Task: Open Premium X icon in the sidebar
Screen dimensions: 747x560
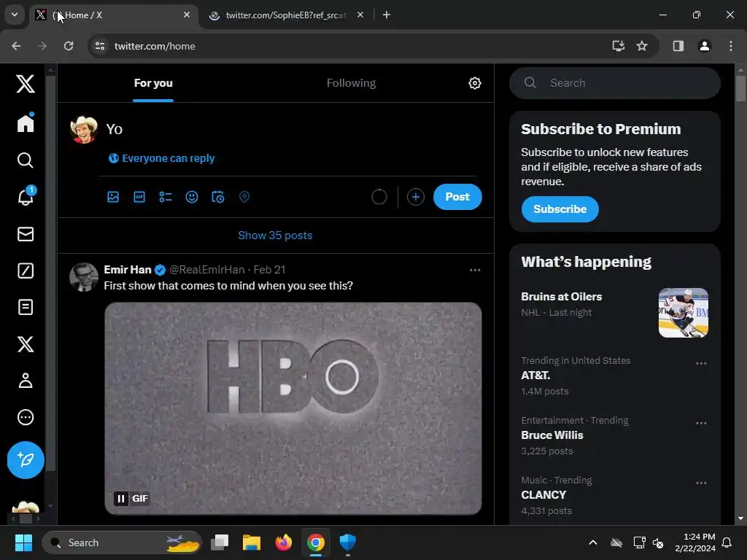Action: pos(26,344)
